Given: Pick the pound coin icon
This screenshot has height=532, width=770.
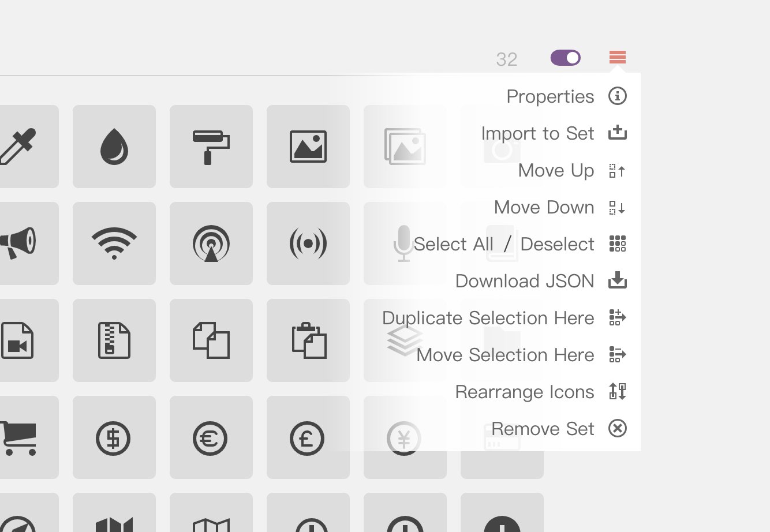Looking at the screenshot, I should coord(308,439).
